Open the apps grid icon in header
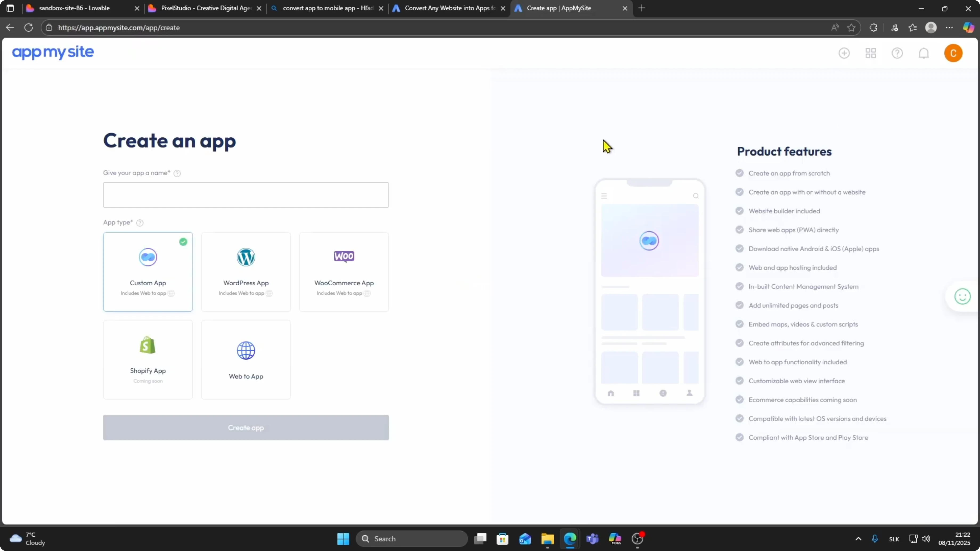 tap(871, 53)
